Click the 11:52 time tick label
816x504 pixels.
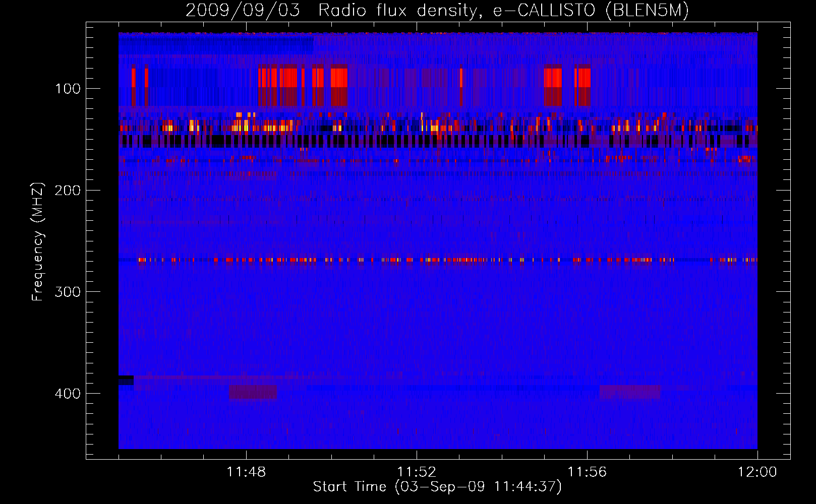[417, 472]
